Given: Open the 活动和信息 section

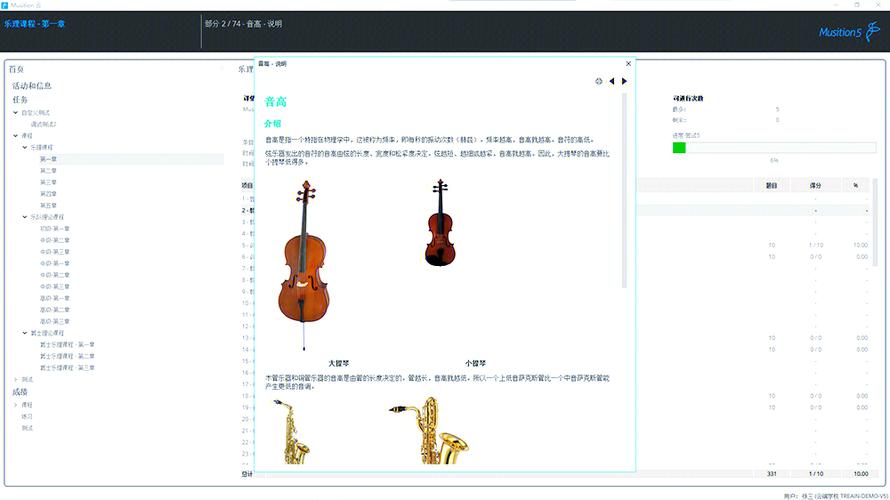Looking at the screenshot, I should pyautogui.click(x=32, y=86).
